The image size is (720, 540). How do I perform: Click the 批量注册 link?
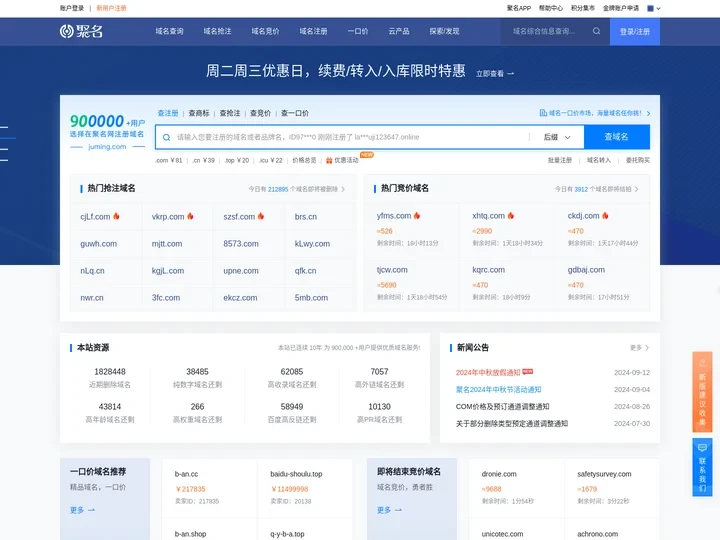click(x=560, y=160)
